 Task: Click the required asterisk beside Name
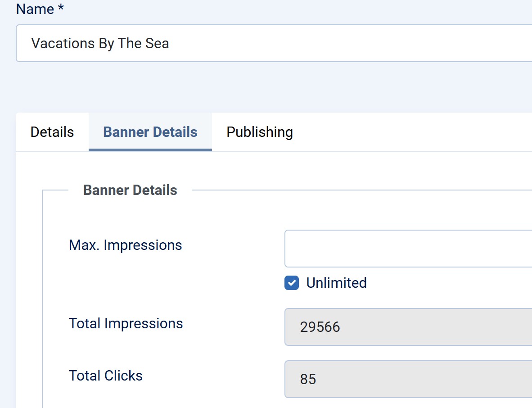pyautogui.click(x=61, y=8)
